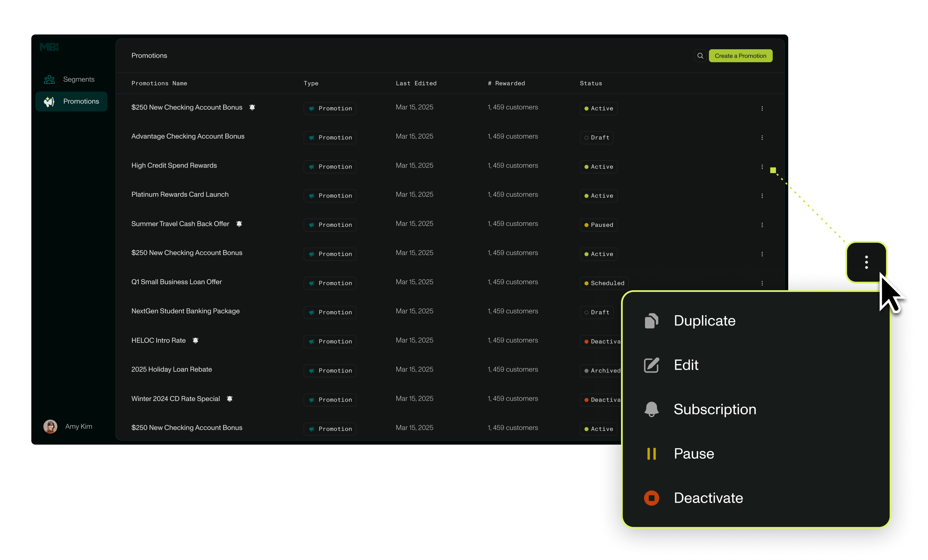Click Amy Kim's avatar picture
Screen dimensions: 928x560
tap(50, 426)
